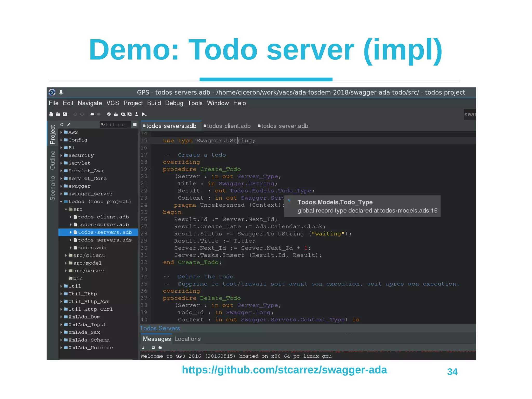Expand the AWS project node
532x399 pixels.
tap(61, 132)
